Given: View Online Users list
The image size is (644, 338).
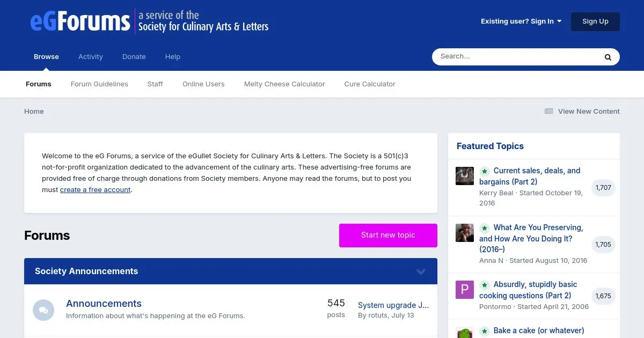Looking at the screenshot, I should [203, 84].
